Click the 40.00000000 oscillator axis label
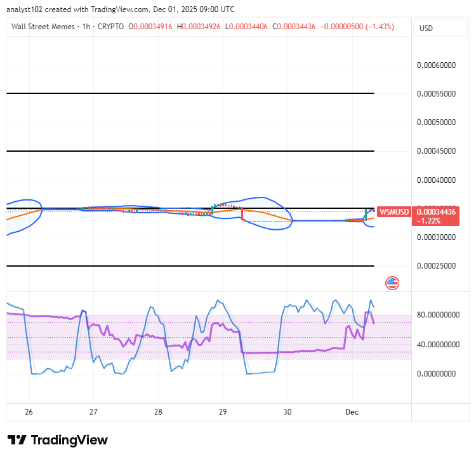 point(438,344)
